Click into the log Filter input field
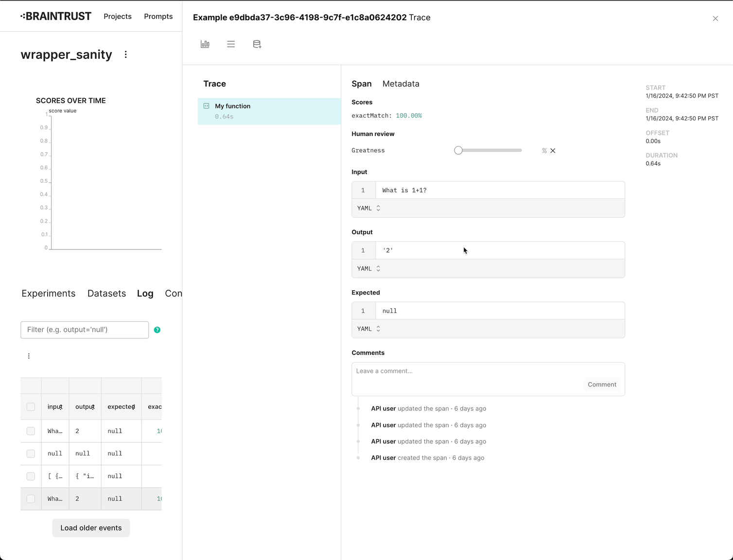733x560 pixels. click(x=85, y=330)
